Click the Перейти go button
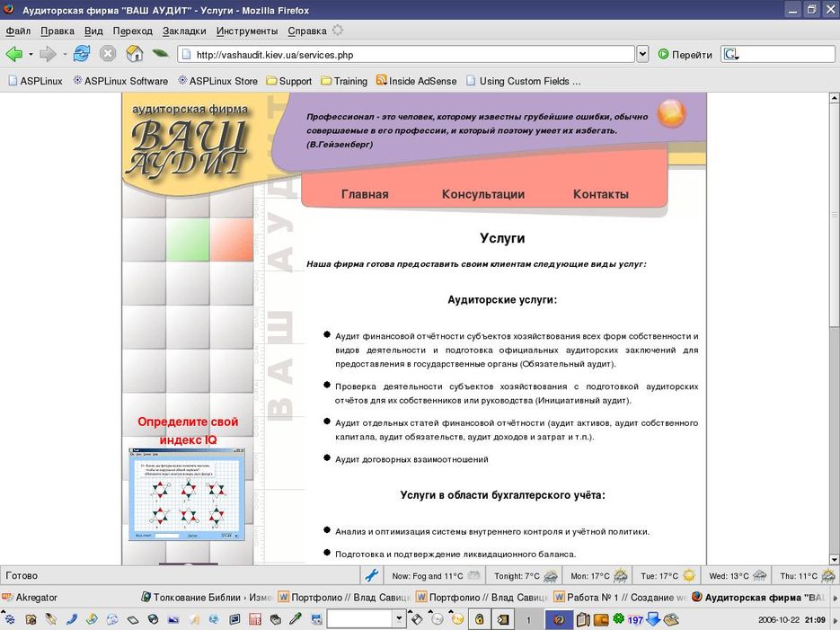840x630 pixels. (x=685, y=54)
